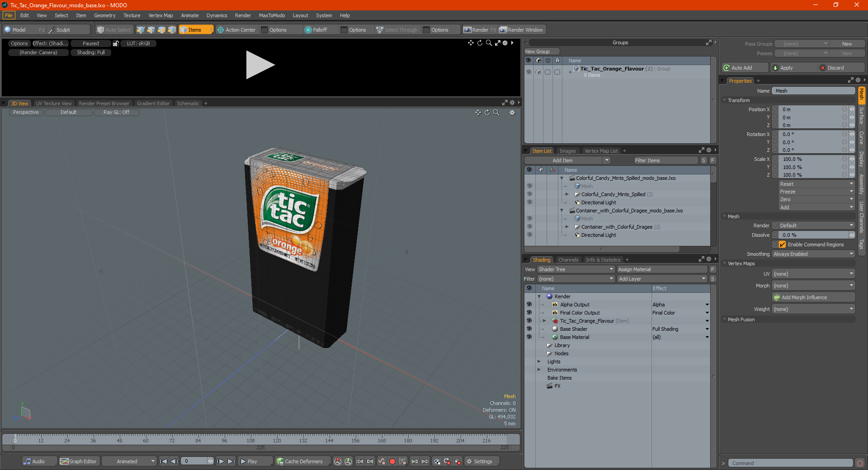Viewport: 868px width, 470px height.
Task: Select Materials selection mode icon
Action: point(172,30)
